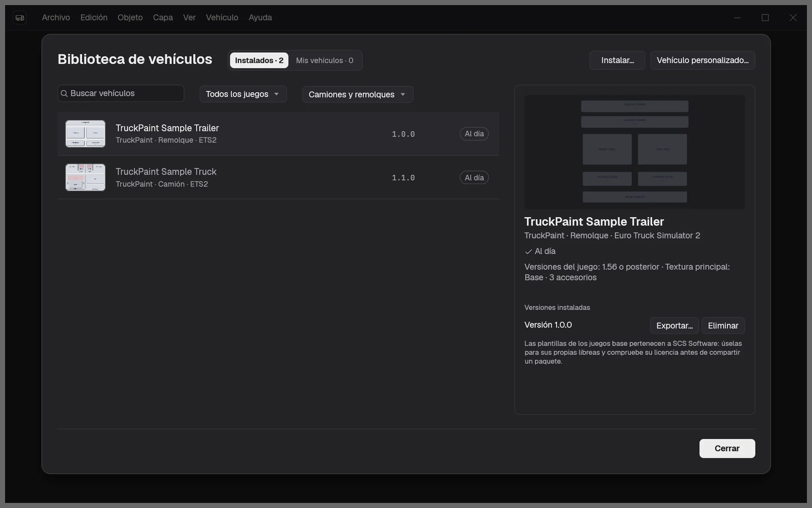This screenshot has width=812, height=508.
Task: Switch to the Mis vehículos tab
Action: click(325, 61)
